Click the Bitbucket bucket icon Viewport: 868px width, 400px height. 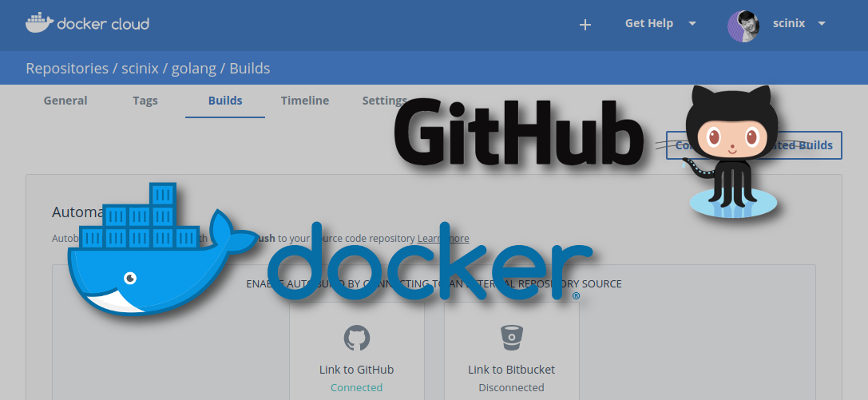point(512,338)
